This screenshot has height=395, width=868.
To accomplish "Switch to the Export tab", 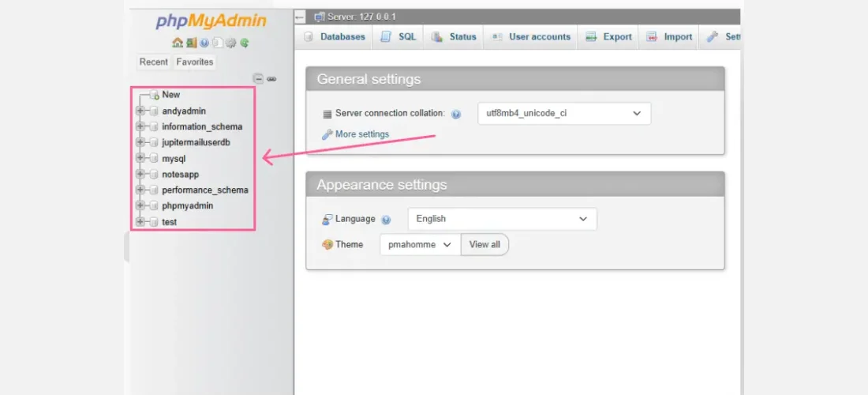I will click(x=608, y=37).
